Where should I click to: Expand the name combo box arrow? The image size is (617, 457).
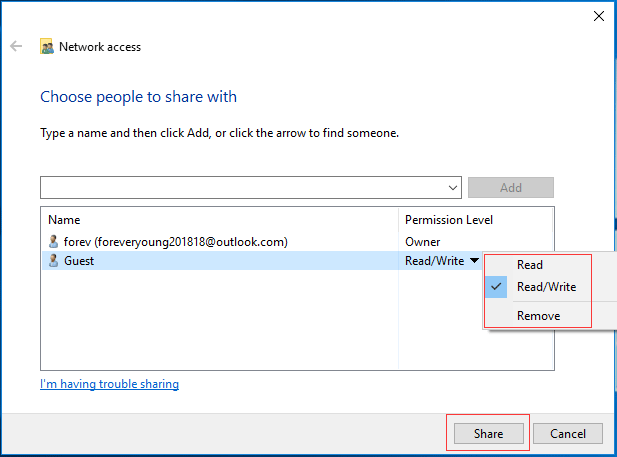(453, 187)
